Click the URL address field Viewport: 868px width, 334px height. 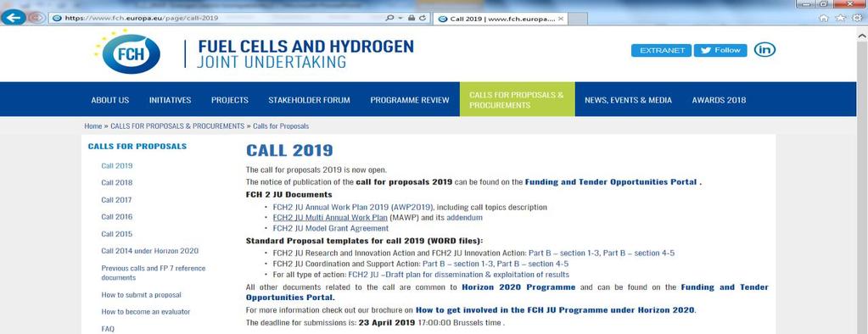[x=221, y=18]
